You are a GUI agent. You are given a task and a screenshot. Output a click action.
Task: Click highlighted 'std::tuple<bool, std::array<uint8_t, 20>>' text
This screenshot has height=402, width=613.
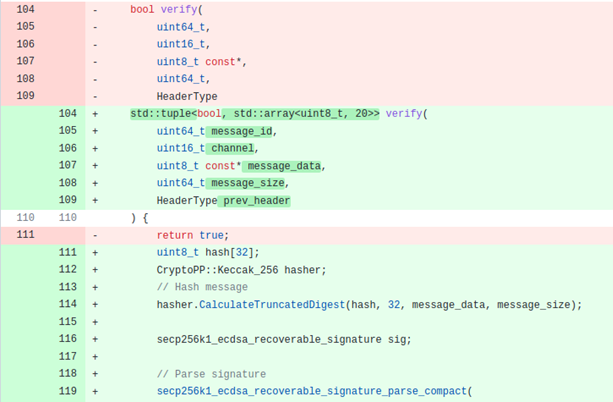click(x=255, y=114)
